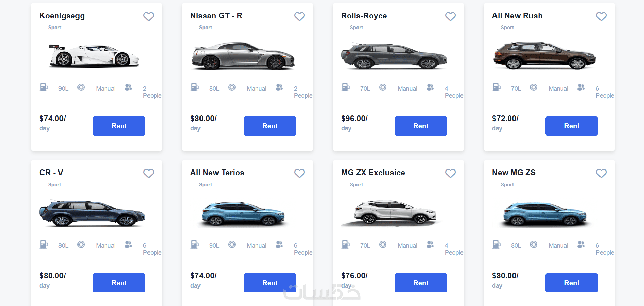Screen dimensions: 644x306
Task: Click the heart icon on CR - V
Action: pyautogui.click(x=149, y=173)
